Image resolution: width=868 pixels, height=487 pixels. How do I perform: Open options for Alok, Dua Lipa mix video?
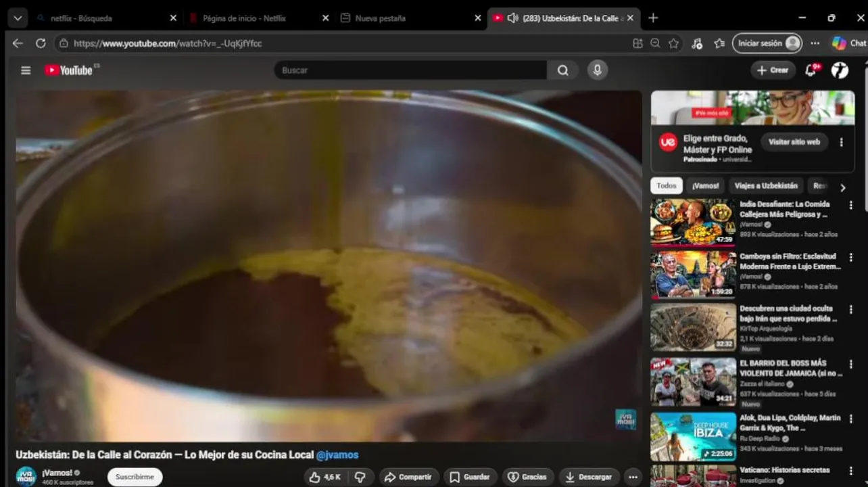click(x=851, y=418)
